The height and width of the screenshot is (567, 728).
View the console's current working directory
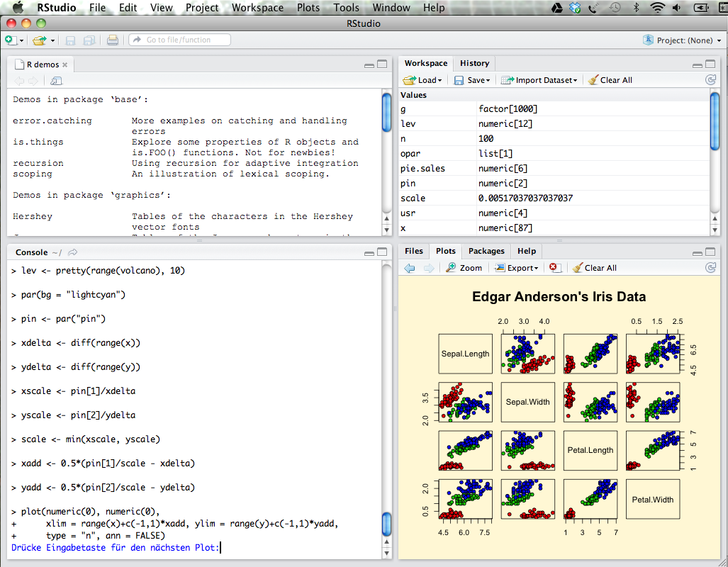[72, 252]
